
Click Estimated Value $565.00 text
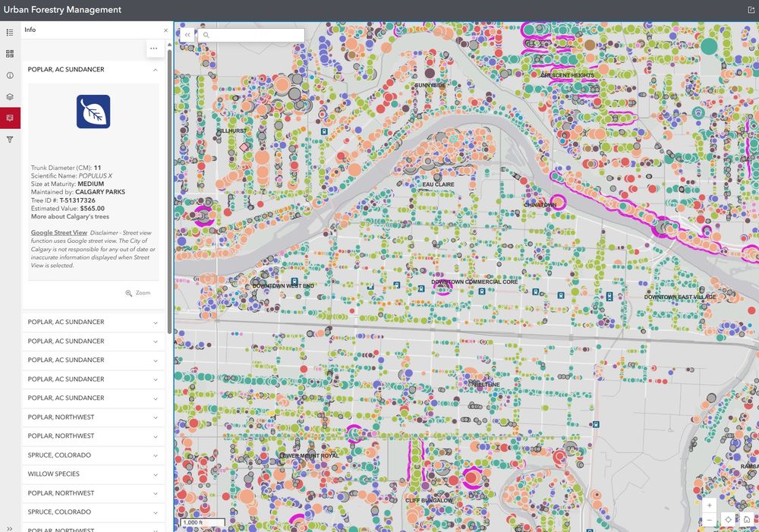click(x=68, y=209)
